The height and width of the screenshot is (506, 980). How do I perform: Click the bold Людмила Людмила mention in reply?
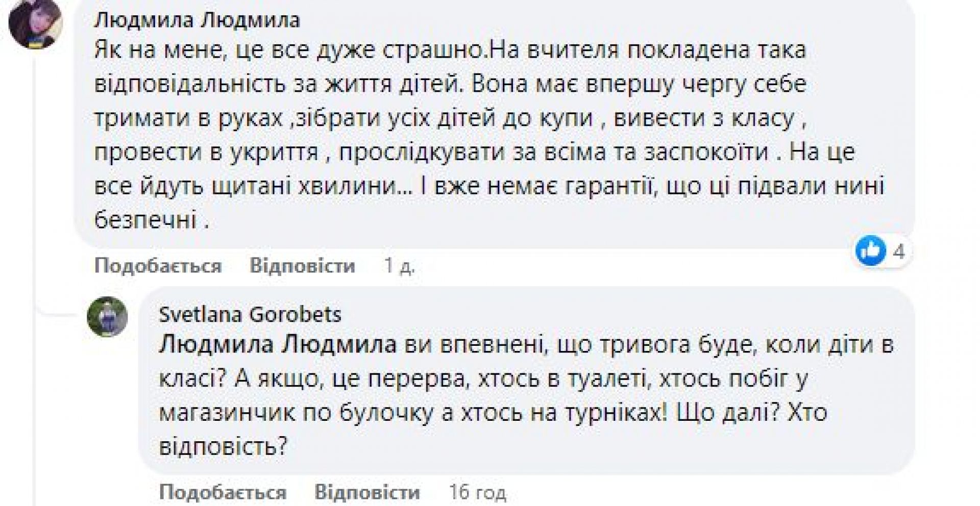278,345
